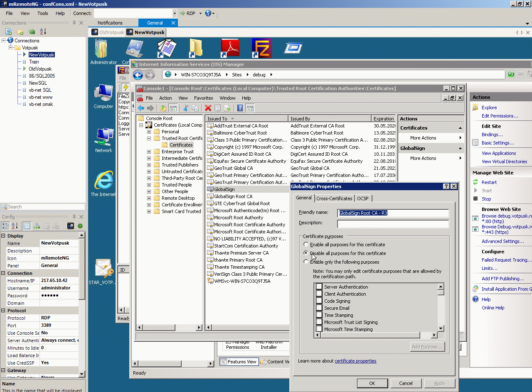
Task: Check the Code Signing purpose
Action: [x=319, y=301]
